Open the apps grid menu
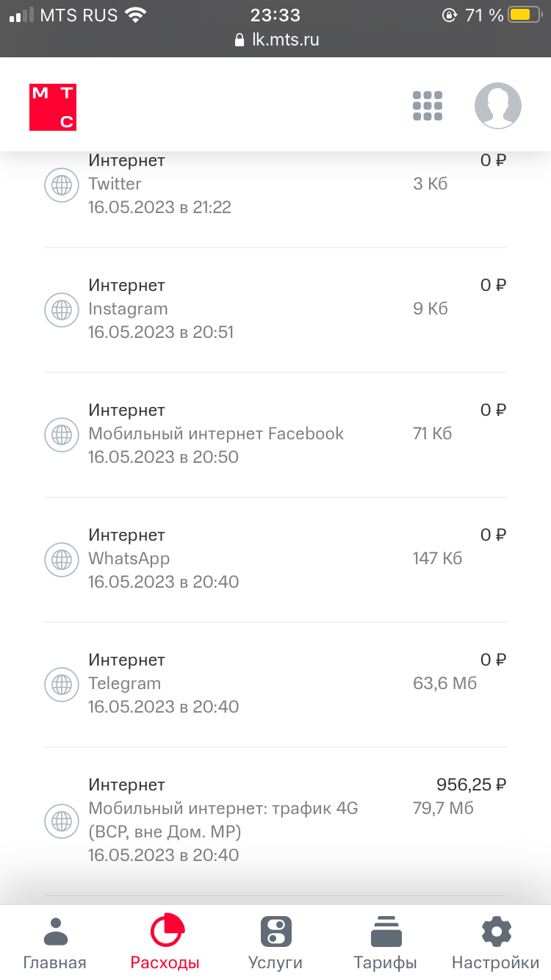Screen dimensions: 551x980 427,106
